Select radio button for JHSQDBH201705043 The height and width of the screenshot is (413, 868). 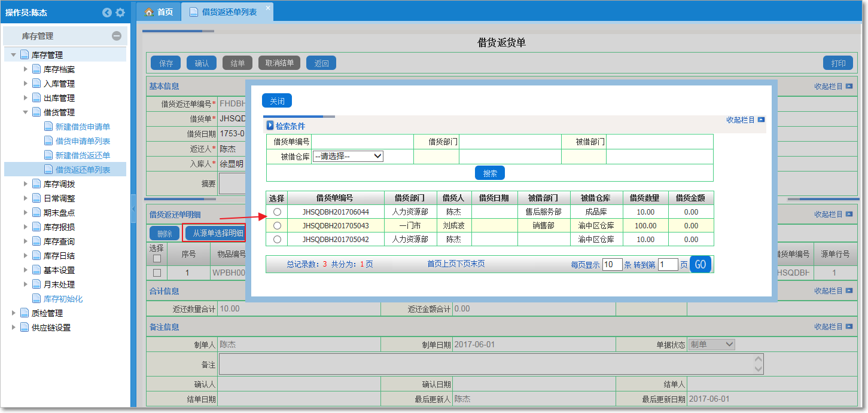(x=277, y=226)
